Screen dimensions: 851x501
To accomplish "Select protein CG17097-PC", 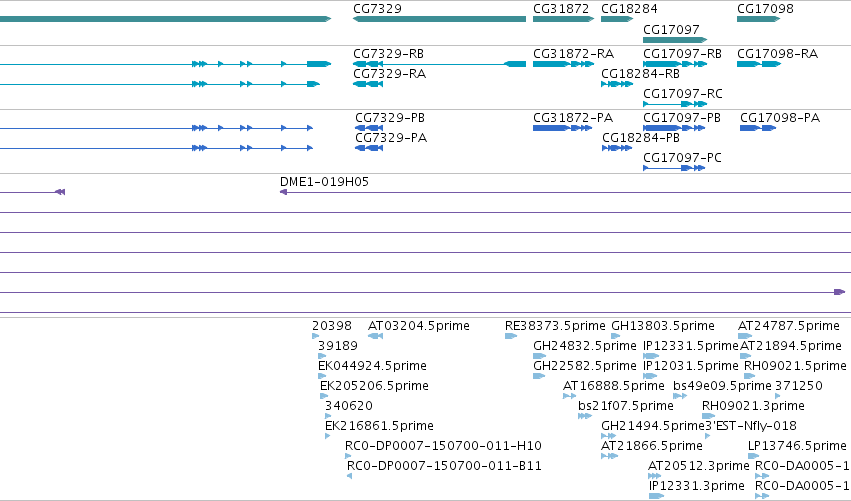I will [674, 168].
